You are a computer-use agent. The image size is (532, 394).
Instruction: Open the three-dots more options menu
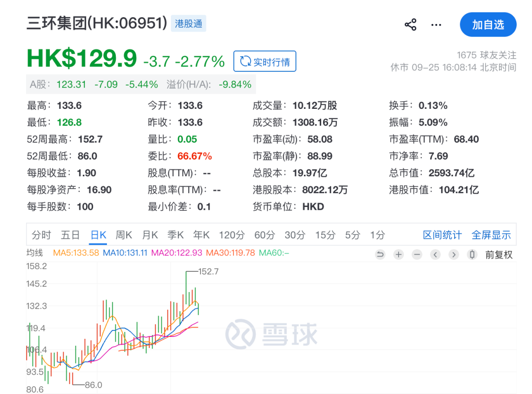tap(436, 25)
